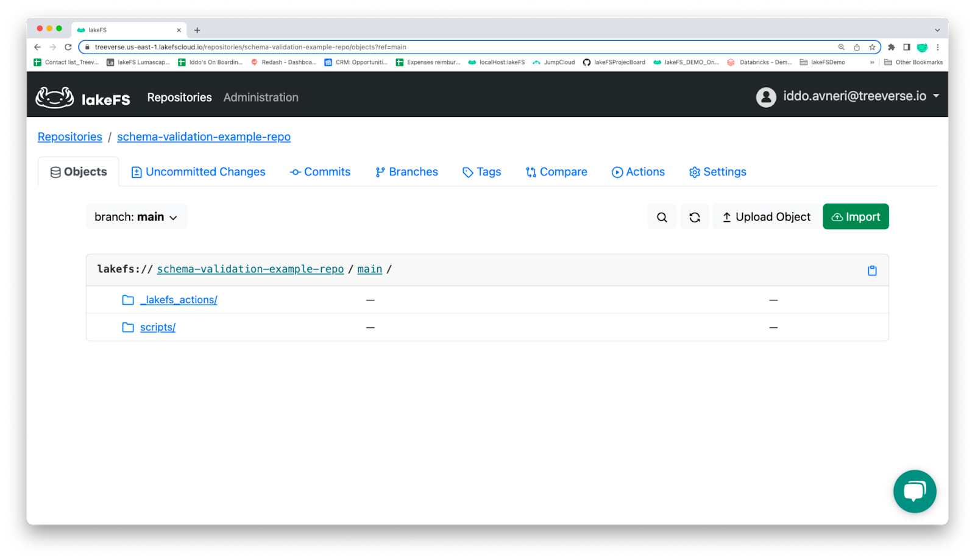Refresh the object list with the reload icon
Screen dimensions: 975x560
pyautogui.click(x=695, y=217)
